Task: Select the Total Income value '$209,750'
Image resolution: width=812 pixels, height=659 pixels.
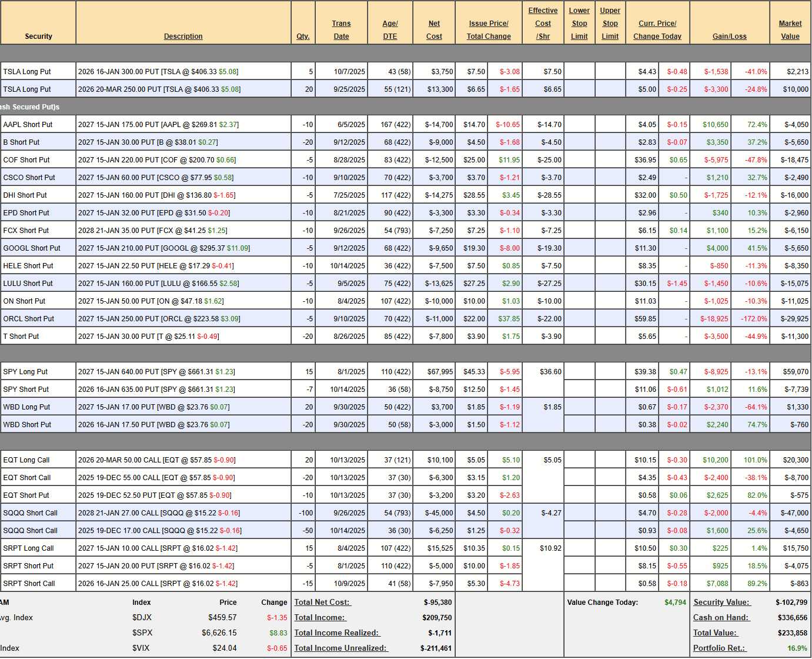Action: 437,618
